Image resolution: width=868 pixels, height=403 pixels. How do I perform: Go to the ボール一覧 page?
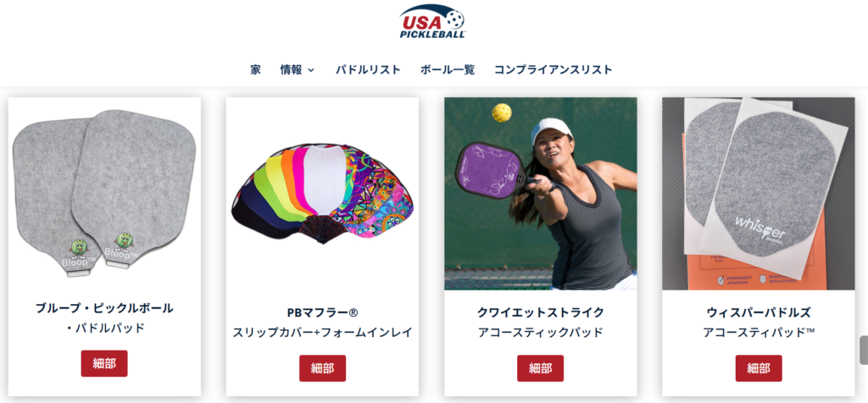(x=448, y=69)
